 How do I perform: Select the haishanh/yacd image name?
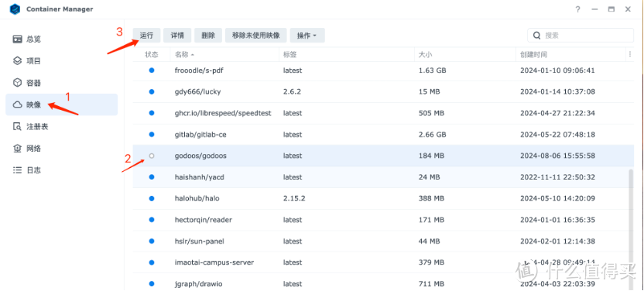click(199, 177)
